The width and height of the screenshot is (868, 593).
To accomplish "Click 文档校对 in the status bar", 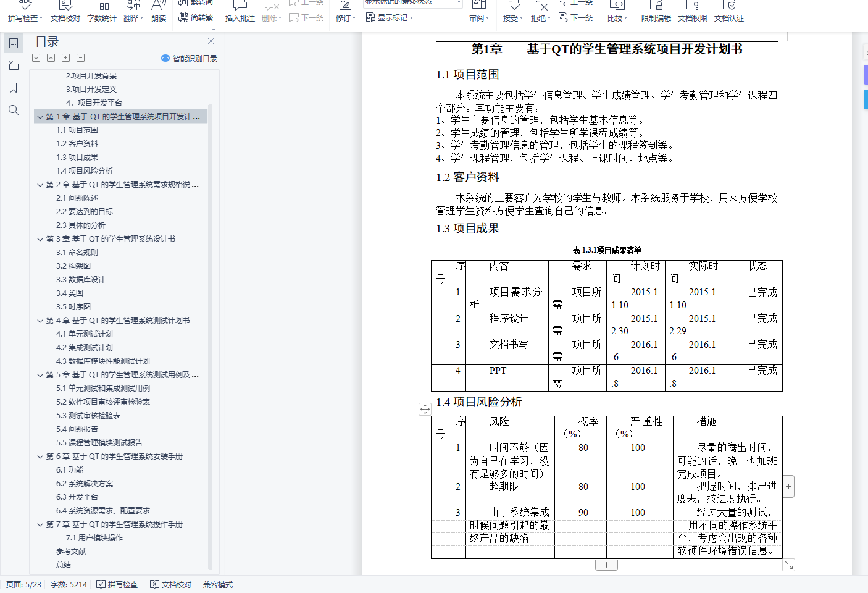I will (x=170, y=584).
